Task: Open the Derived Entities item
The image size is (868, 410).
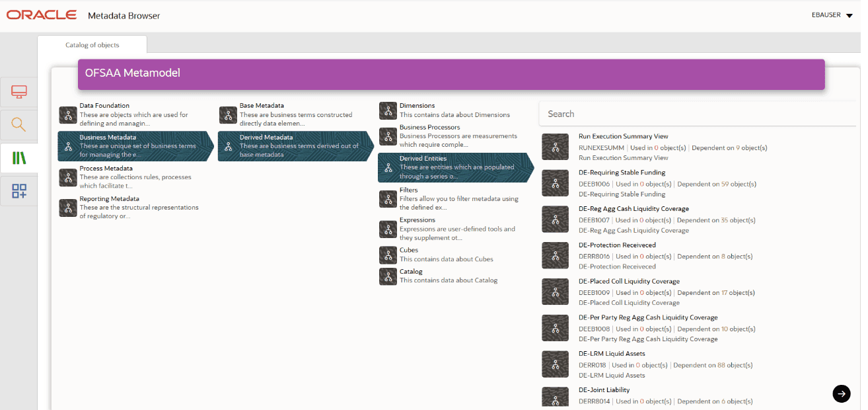Action: pyautogui.click(x=456, y=168)
